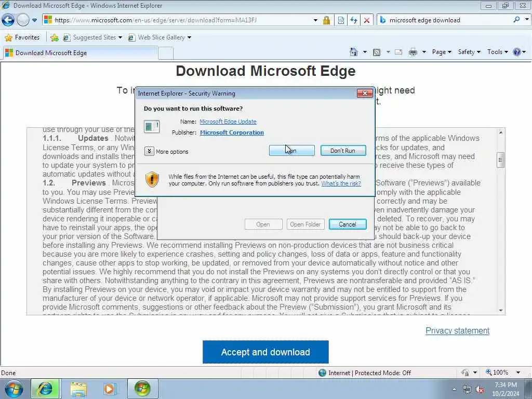The height and width of the screenshot is (399, 532).
Task: Click Add to Favorites Bar icon
Action: (x=54, y=37)
